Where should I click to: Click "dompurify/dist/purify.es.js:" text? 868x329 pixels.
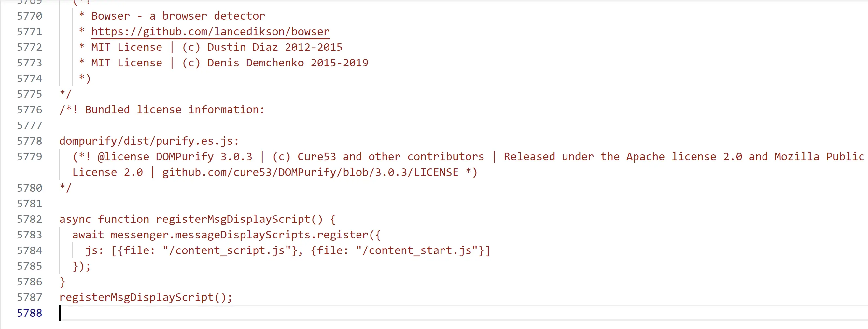[149, 141]
